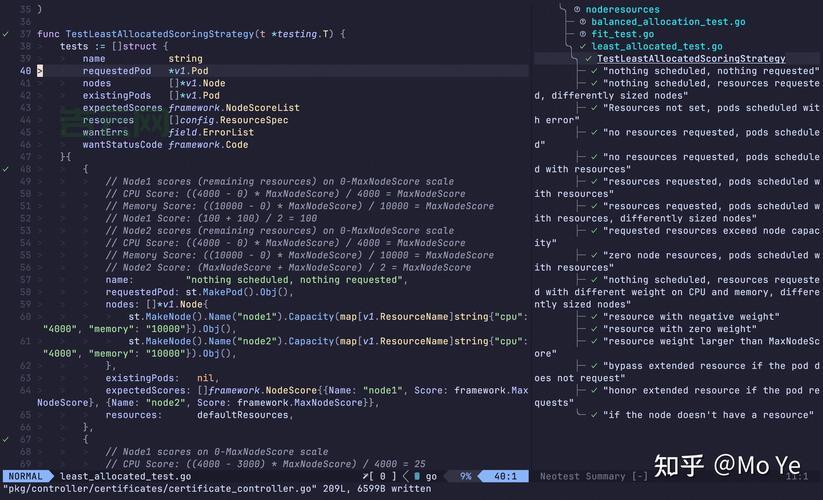Click the passed checkmark beside least_allocated_test.go
This screenshot has height=500, width=823.
583,46
